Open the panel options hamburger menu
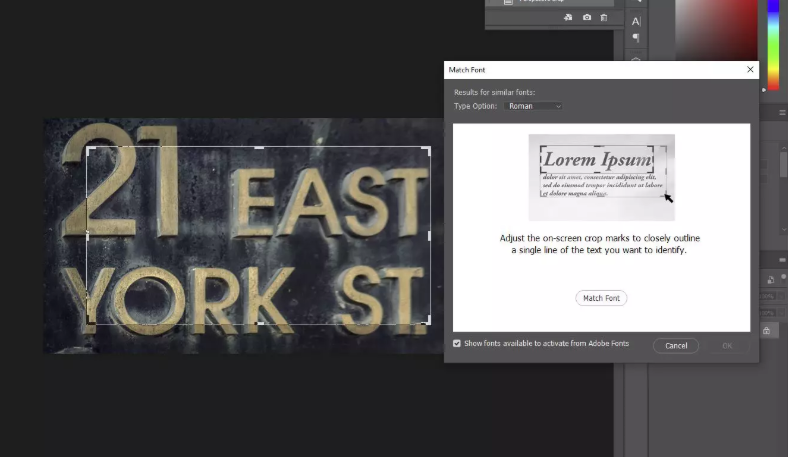This screenshot has width=788, height=457. pyautogui.click(x=782, y=113)
